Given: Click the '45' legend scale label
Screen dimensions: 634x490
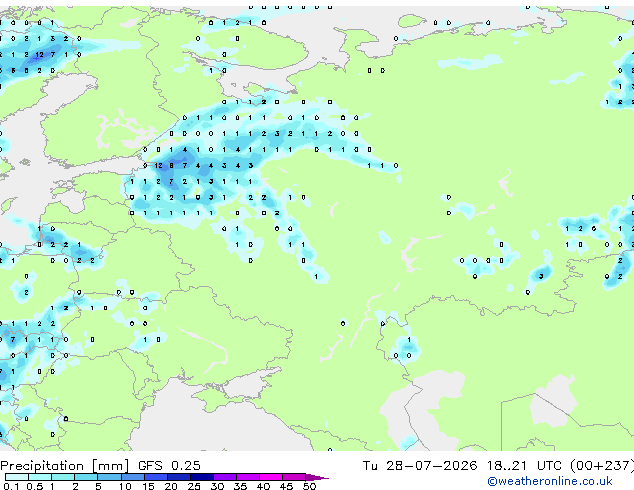Looking at the screenshot, I should (x=287, y=486).
